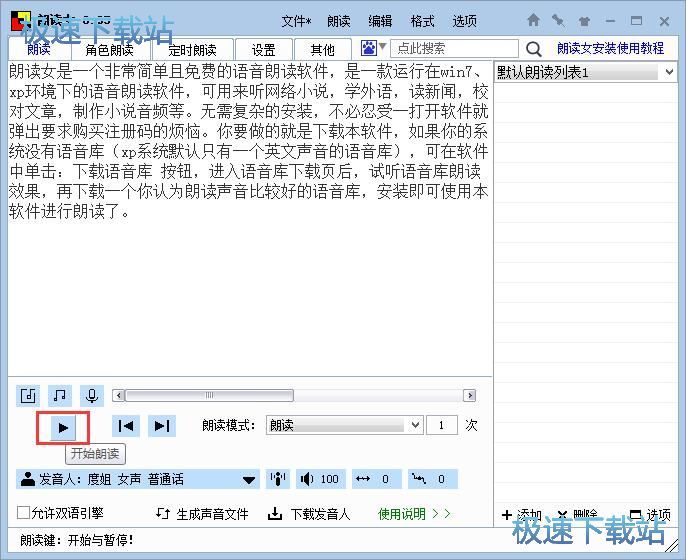
Task: Click the application logo icon
Action: tap(21, 21)
